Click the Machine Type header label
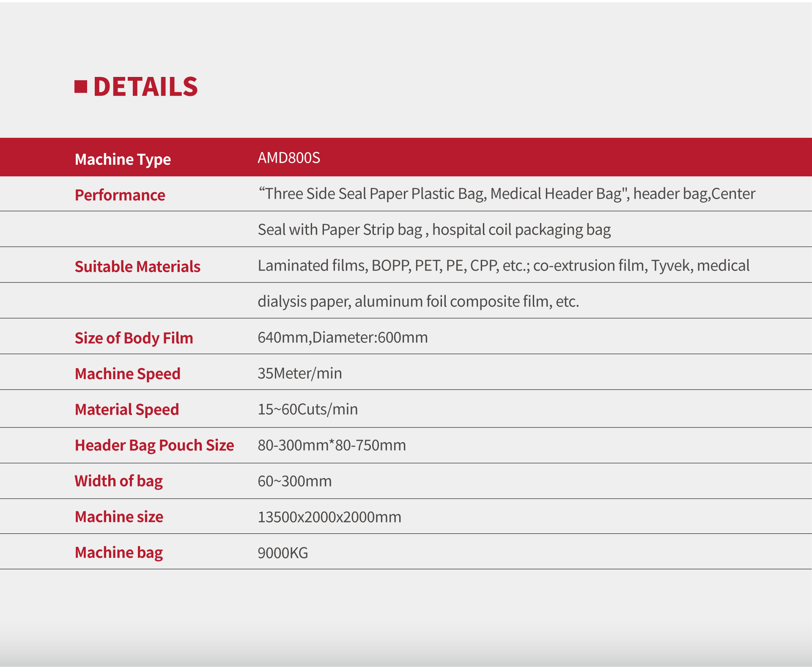The height and width of the screenshot is (667, 812). [x=123, y=159]
